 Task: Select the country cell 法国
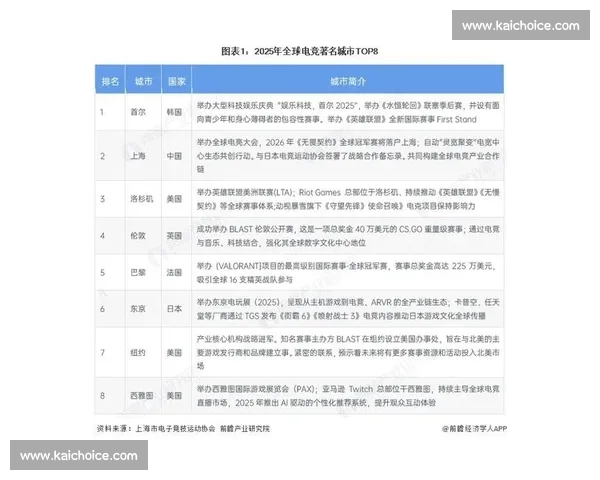point(174,272)
